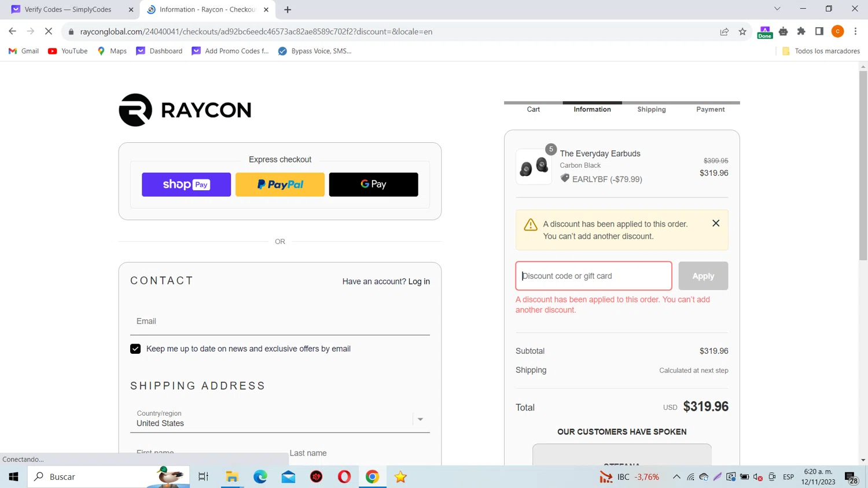Pay with Google Pay express checkout
868x488 pixels.
click(373, 184)
